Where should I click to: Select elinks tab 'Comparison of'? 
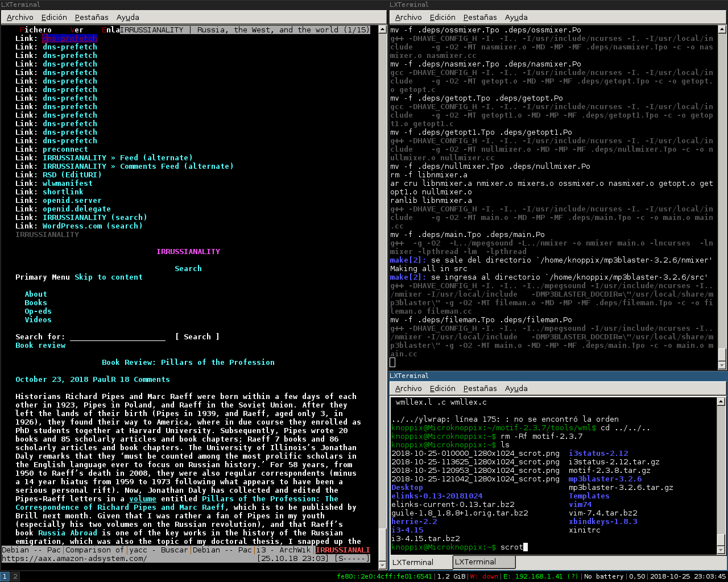95,550
